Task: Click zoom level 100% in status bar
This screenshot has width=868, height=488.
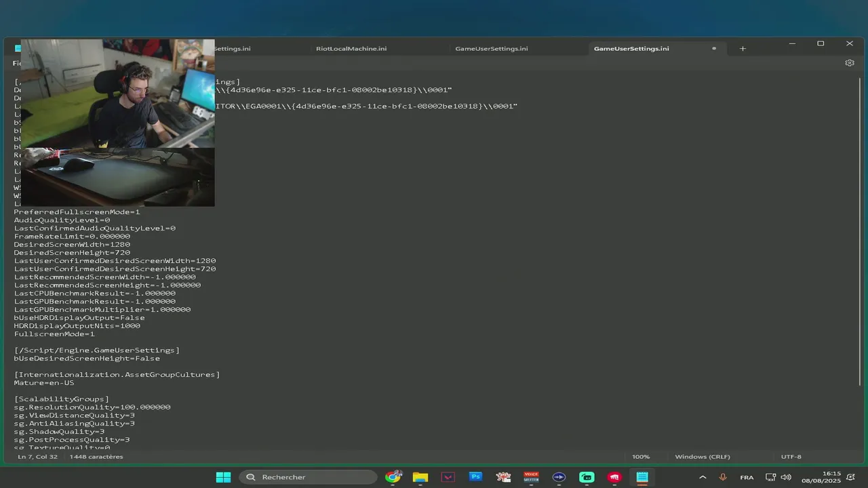Action: [x=641, y=457]
